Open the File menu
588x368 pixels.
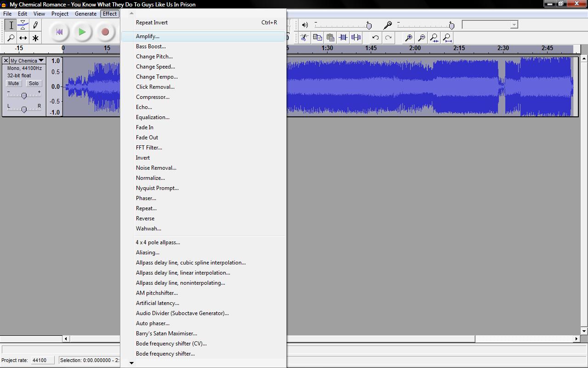click(7, 14)
